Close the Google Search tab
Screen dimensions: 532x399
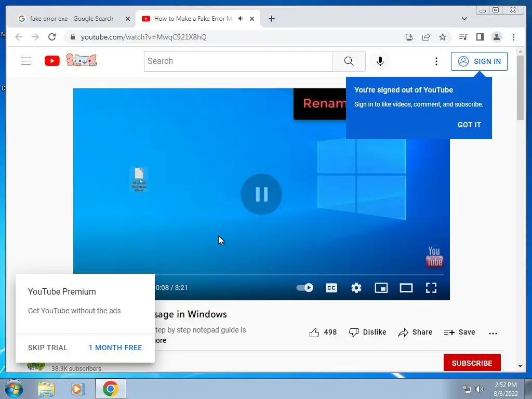[128, 19]
